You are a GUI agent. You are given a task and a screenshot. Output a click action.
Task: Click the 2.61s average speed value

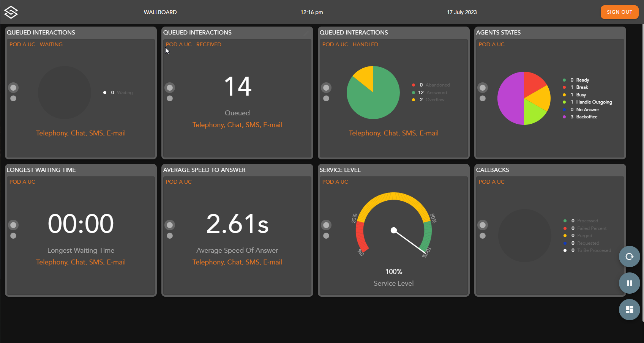(x=237, y=223)
